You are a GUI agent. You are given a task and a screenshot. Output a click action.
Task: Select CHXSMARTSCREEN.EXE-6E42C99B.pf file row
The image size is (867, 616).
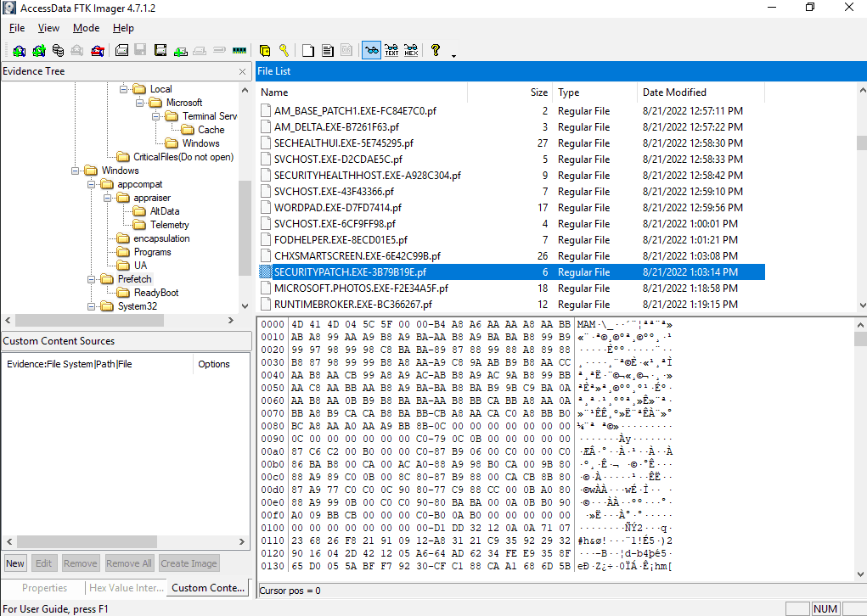click(x=512, y=255)
